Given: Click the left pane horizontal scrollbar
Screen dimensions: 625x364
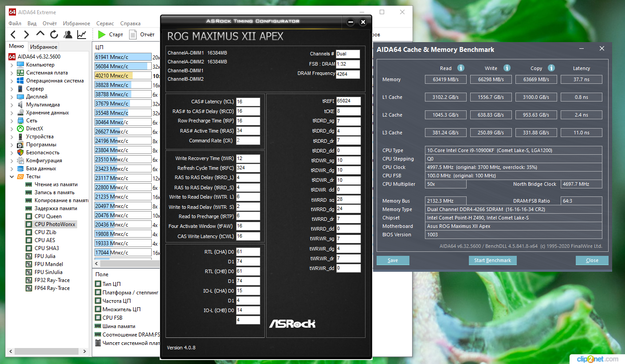Looking at the screenshot, I should 47,351.
